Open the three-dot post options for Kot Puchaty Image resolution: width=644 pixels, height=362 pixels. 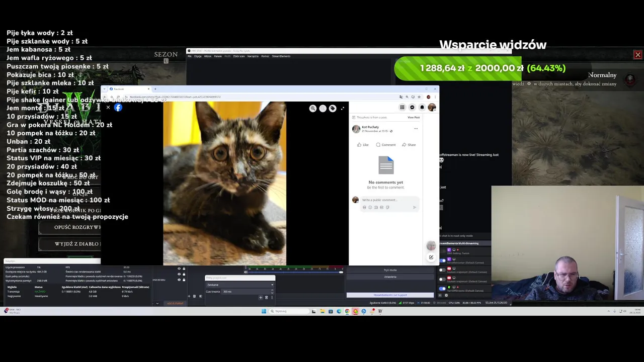[416, 129]
